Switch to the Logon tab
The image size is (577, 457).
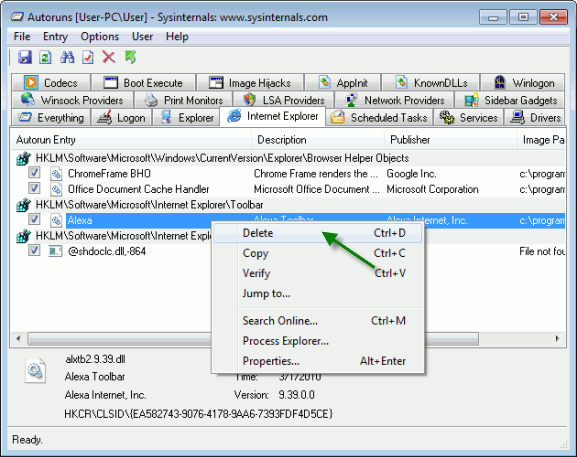[x=121, y=117]
